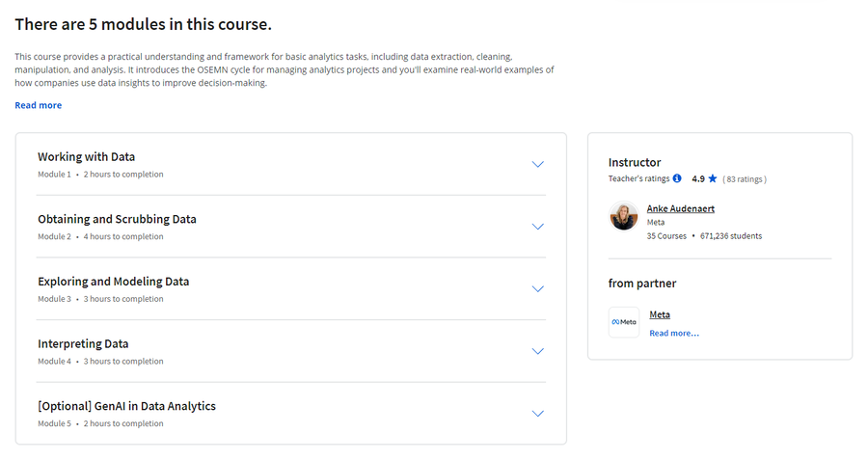Click Read more under course description
This screenshot has height=460, width=868.
coord(39,105)
